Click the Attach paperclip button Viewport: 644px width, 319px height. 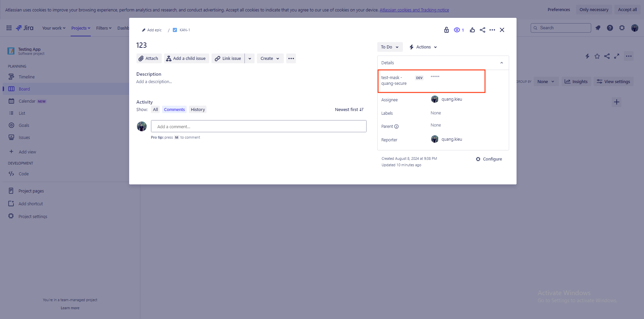pos(149,59)
